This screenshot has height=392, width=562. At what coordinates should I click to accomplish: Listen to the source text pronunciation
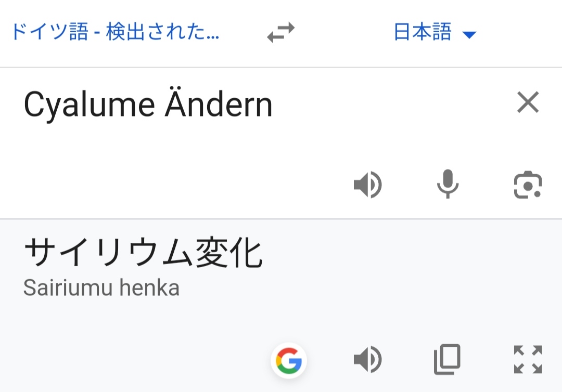click(368, 185)
